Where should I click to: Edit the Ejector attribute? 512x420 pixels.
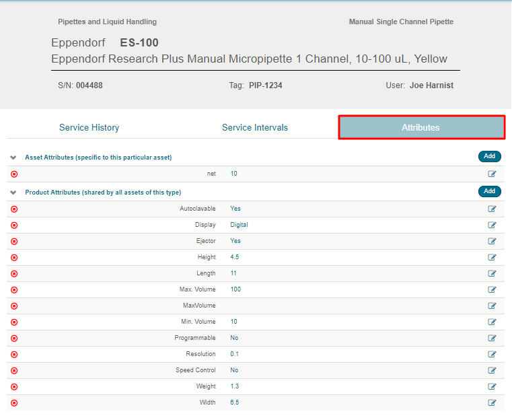[x=492, y=241]
